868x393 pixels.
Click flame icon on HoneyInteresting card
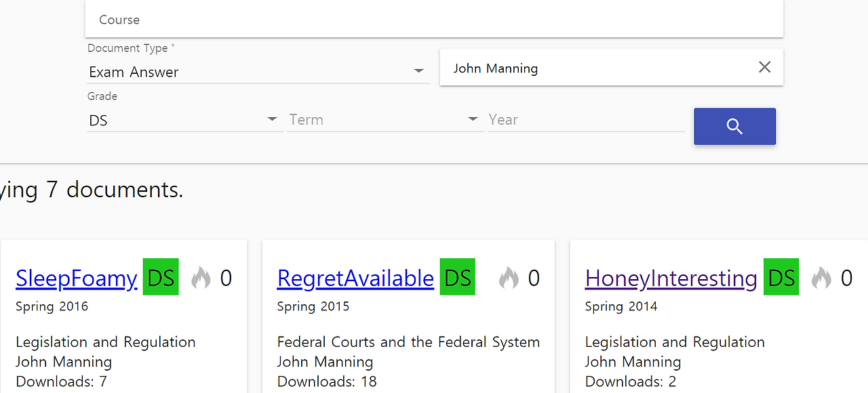[821, 277]
